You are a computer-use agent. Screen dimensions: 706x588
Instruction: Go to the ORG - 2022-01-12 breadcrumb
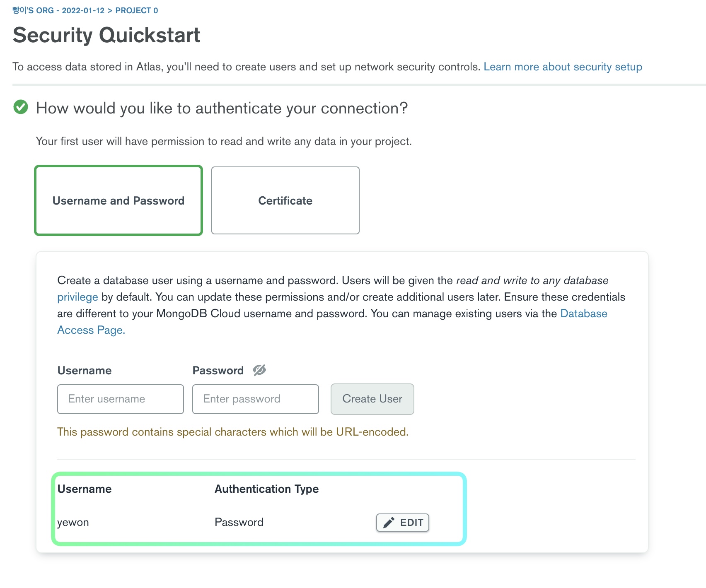coord(58,10)
